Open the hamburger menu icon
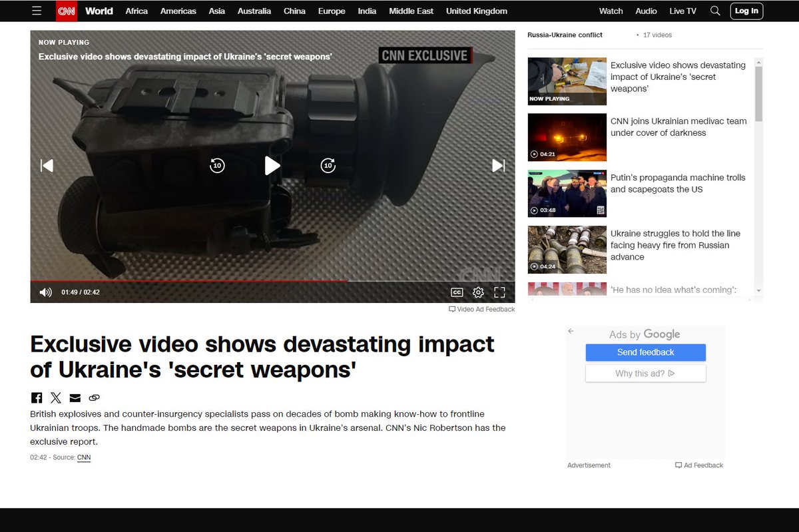This screenshot has height=532, width=799. (x=37, y=11)
